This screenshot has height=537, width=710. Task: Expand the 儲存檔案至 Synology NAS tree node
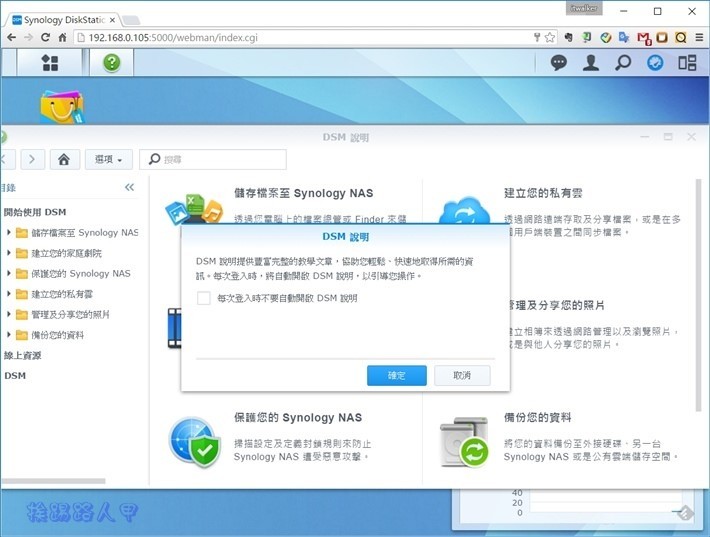pyautogui.click(x=9, y=232)
